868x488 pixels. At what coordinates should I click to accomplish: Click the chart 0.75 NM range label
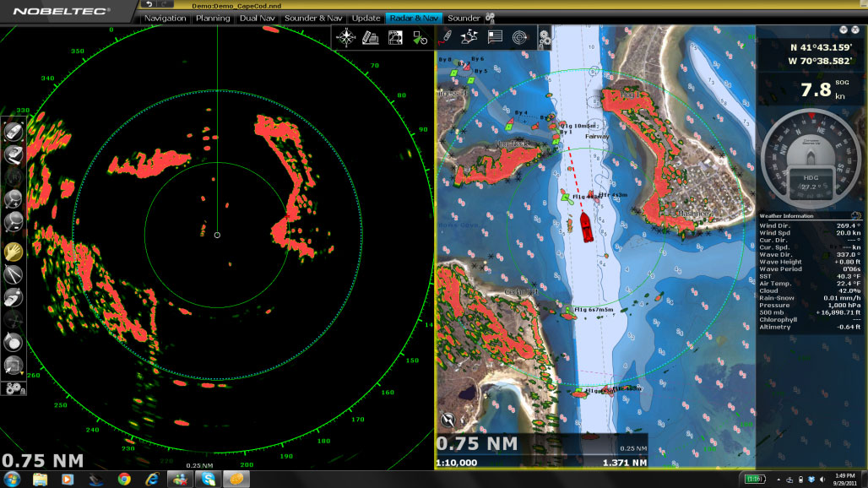[x=476, y=444]
